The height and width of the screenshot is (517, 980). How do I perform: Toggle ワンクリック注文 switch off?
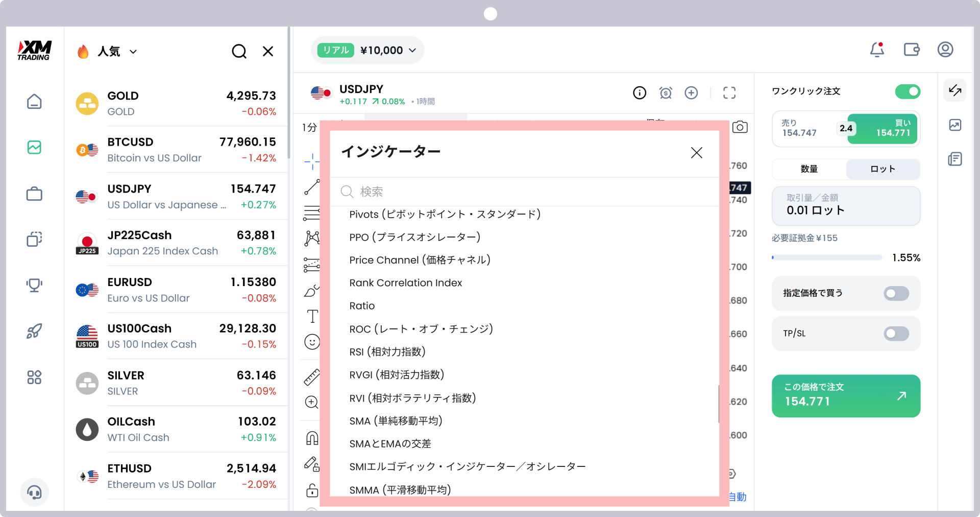click(x=908, y=91)
